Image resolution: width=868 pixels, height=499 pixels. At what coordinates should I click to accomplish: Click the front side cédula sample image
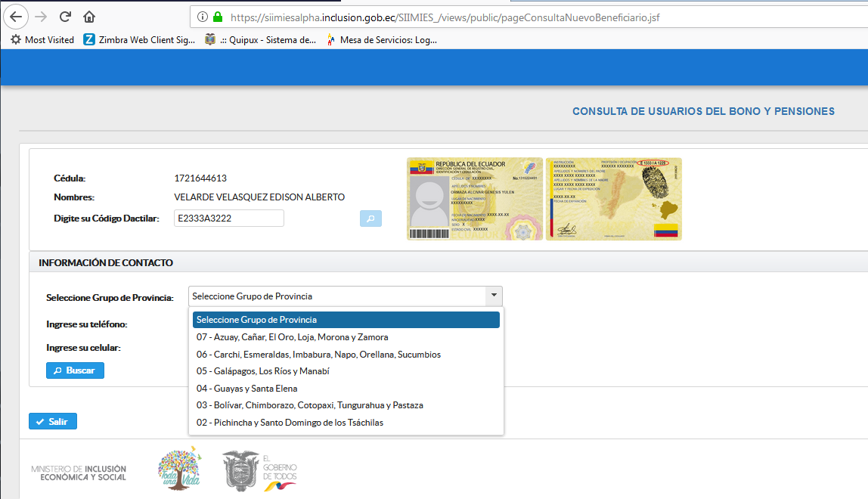pyautogui.click(x=474, y=199)
